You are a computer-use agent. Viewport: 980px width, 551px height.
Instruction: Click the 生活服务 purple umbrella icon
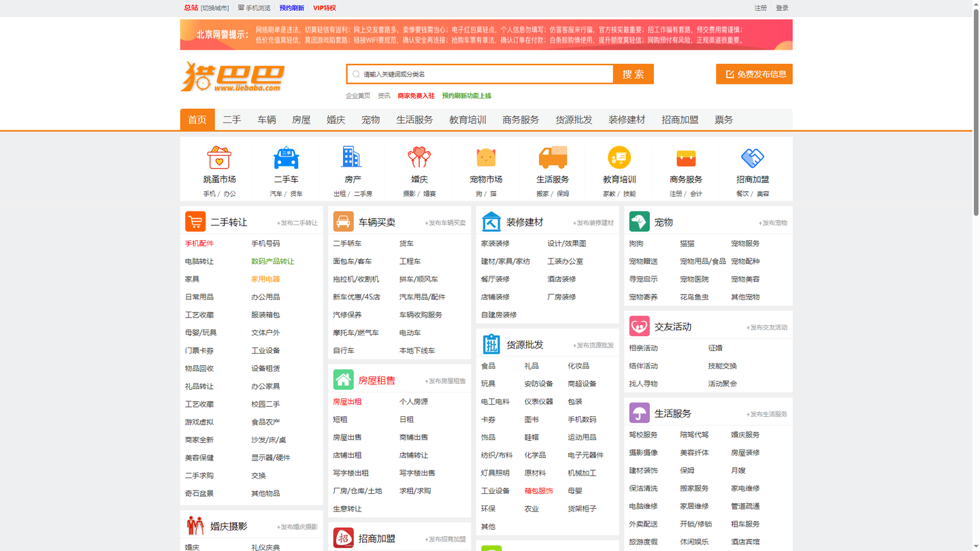point(640,413)
